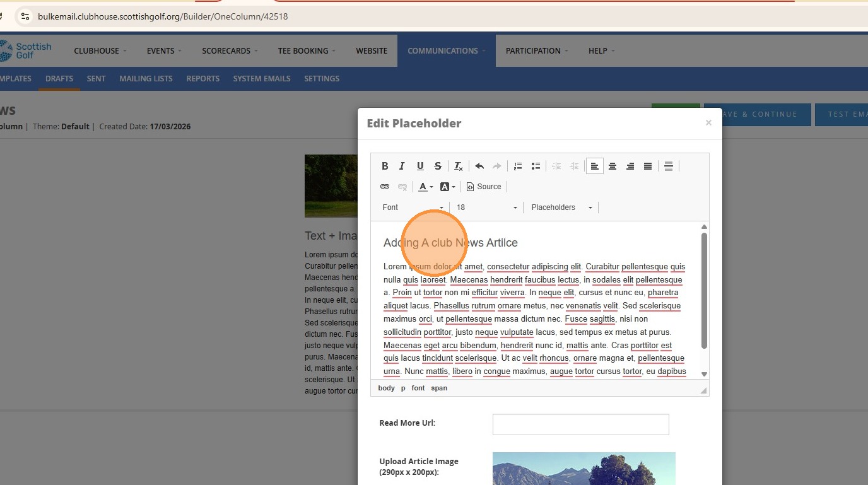This screenshot has height=485, width=868.
Task: Click the Undo arrow icon
Action: (479, 167)
